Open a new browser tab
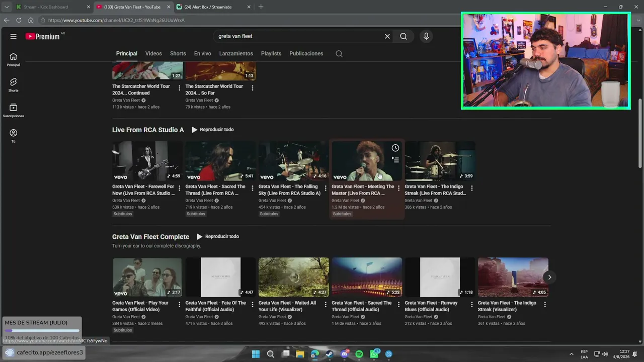644x362 pixels. (261, 7)
